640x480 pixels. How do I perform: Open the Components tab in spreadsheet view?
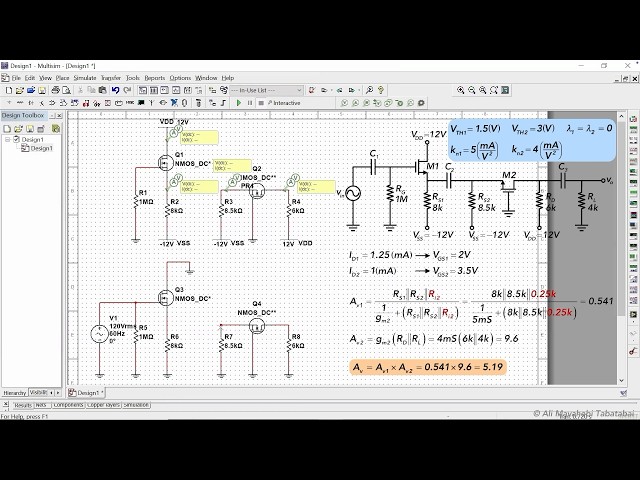68,405
